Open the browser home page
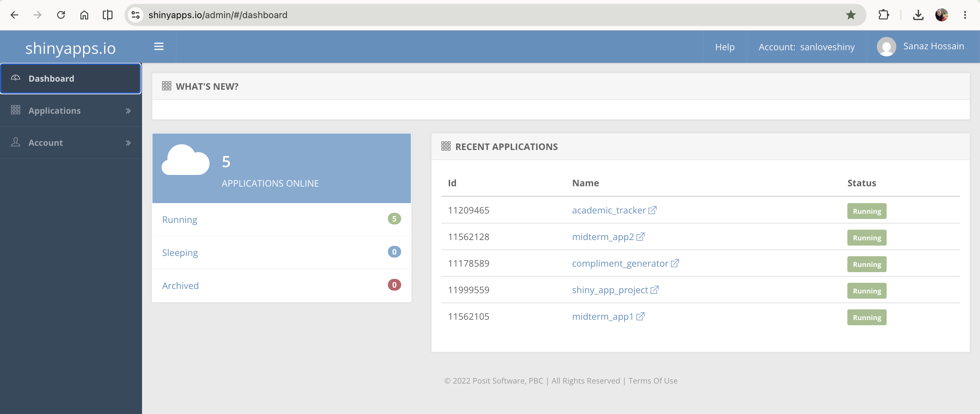The width and height of the screenshot is (980, 414). 84,15
